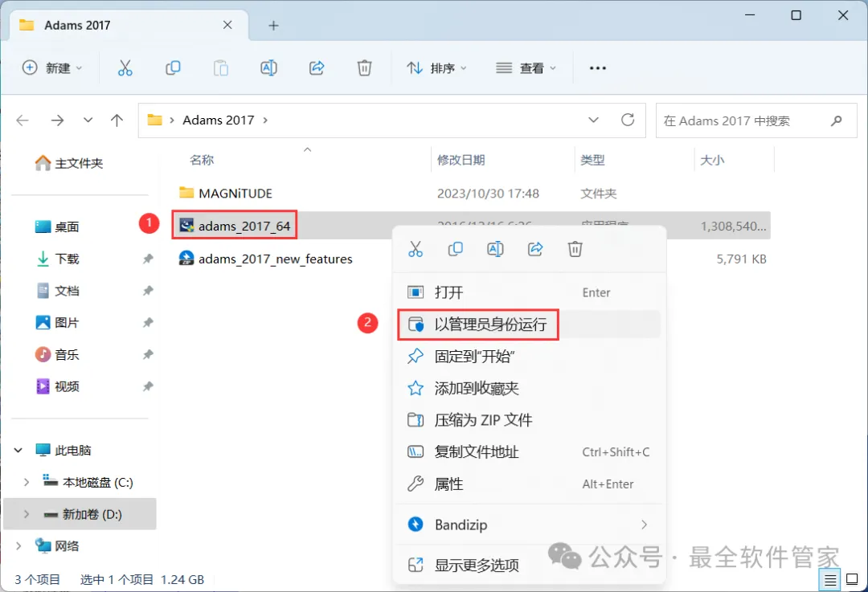
Task: Go back with the left arrow
Action: point(23,120)
